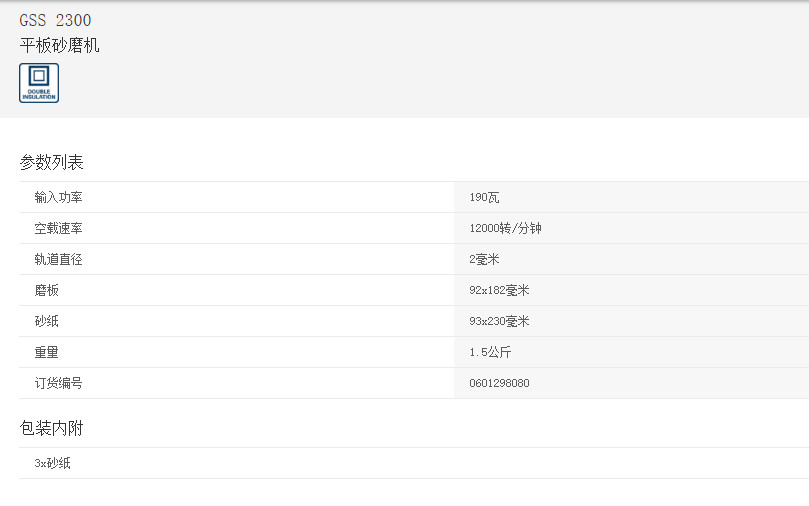Click the GSS 2300 product title
This screenshot has height=506, width=809.
(55, 20)
